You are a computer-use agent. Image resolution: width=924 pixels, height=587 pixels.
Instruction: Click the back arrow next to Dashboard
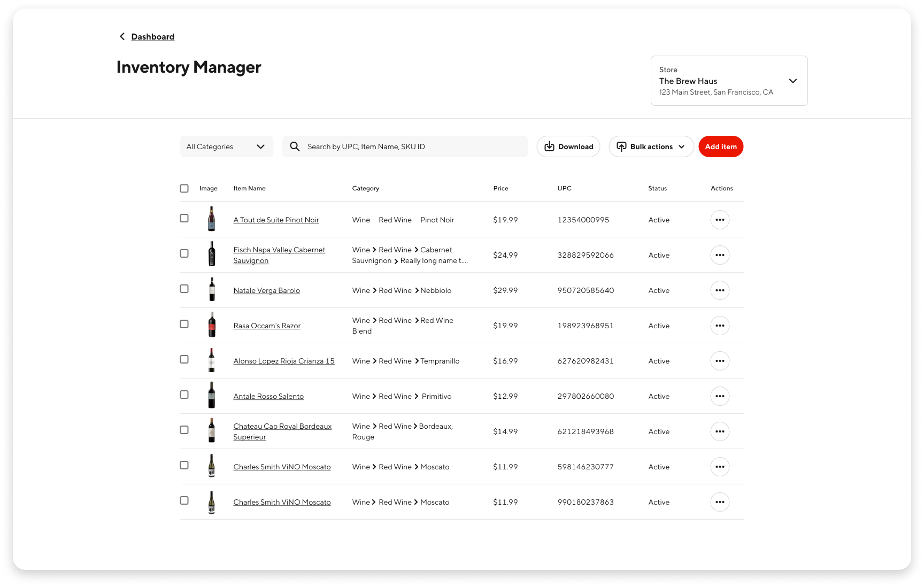(x=122, y=36)
